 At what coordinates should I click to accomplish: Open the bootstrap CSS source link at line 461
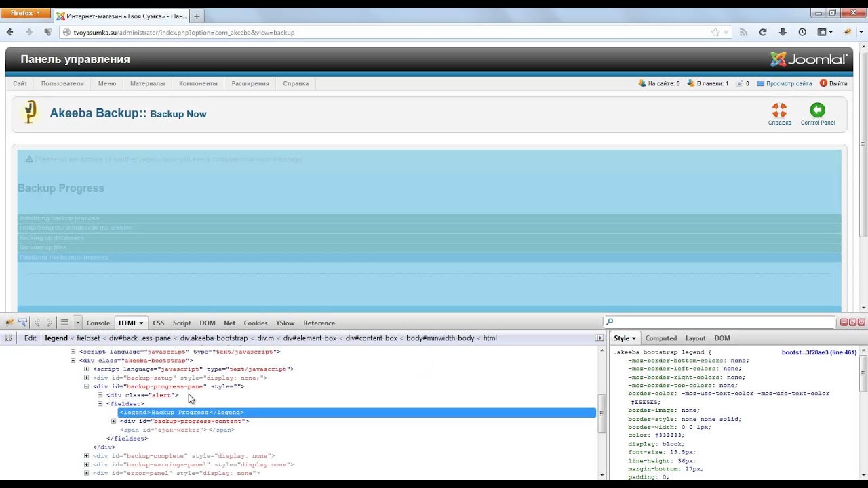(x=819, y=352)
